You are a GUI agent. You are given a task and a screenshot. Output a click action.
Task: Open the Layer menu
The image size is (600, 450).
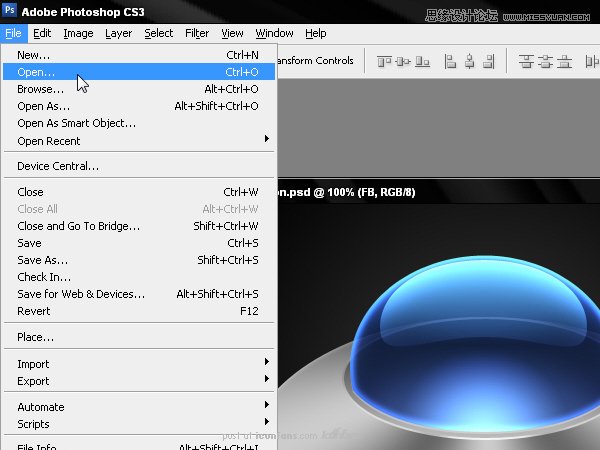119,33
